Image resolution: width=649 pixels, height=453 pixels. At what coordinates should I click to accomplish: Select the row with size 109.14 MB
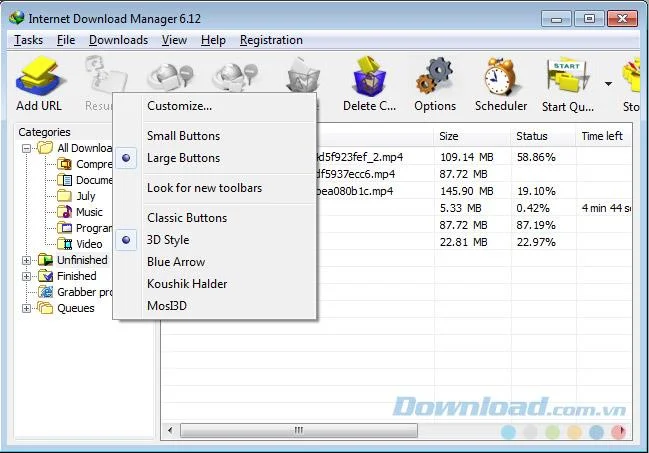point(474,157)
